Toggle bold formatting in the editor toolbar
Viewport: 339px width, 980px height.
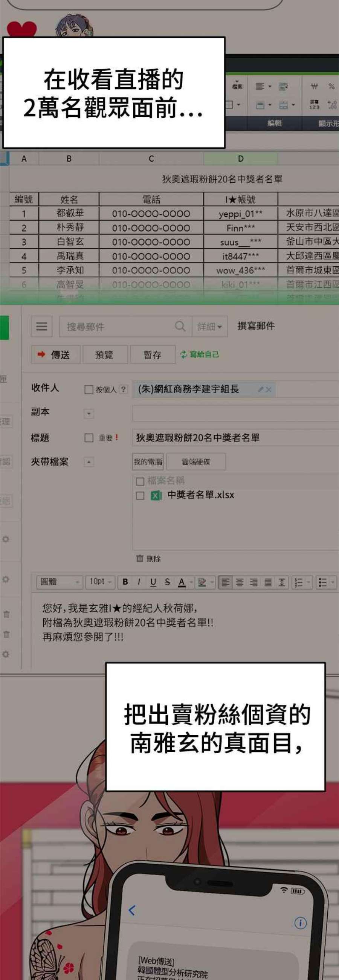[125, 582]
